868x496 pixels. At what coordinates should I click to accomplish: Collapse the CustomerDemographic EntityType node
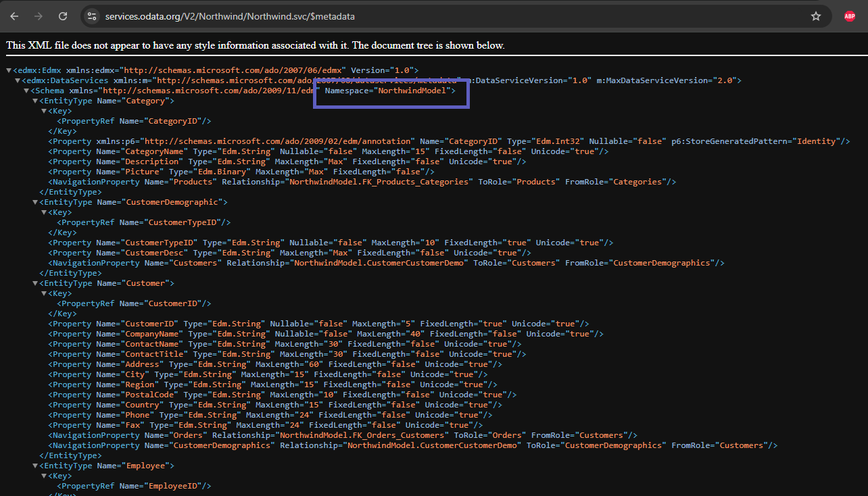click(36, 203)
